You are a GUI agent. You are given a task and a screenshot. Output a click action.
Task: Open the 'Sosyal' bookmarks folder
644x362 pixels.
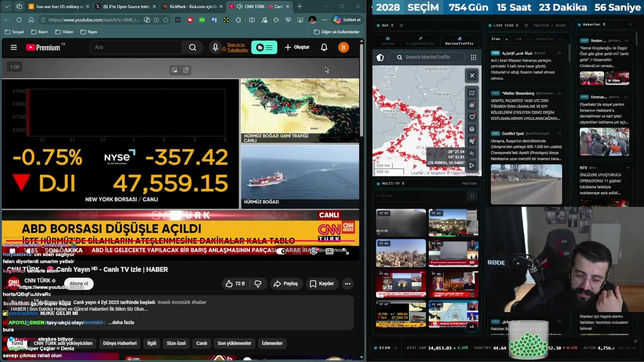(x=15, y=32)
